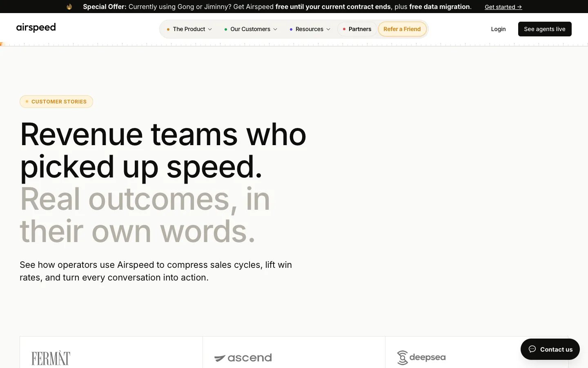Click the Fermat customer logo
This screenshot has width=588, height=368.
tap(51, 358)
